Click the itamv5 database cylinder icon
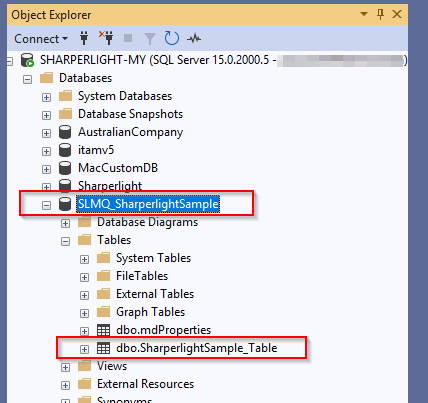The image size is (428, 403). (65, 150)
